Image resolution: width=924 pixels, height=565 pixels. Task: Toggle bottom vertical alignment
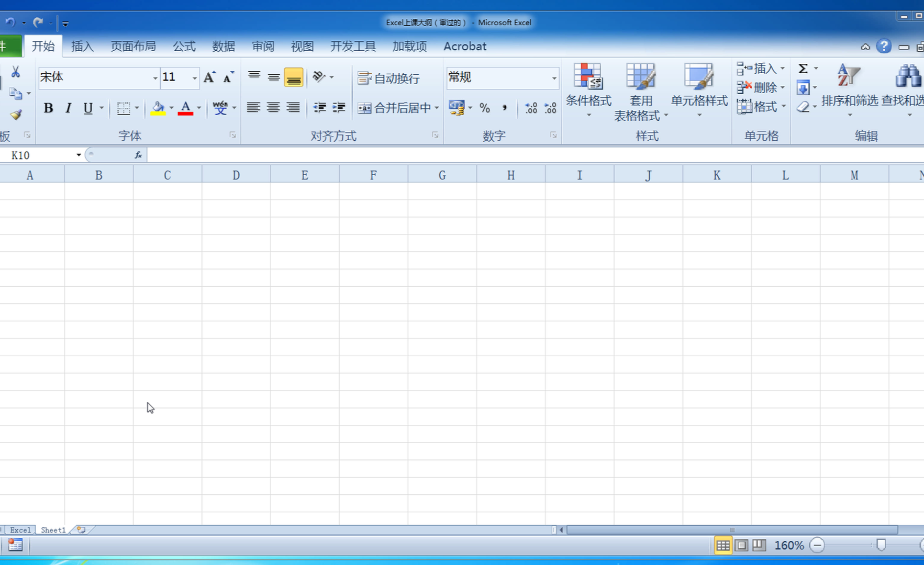click(294, 77)
